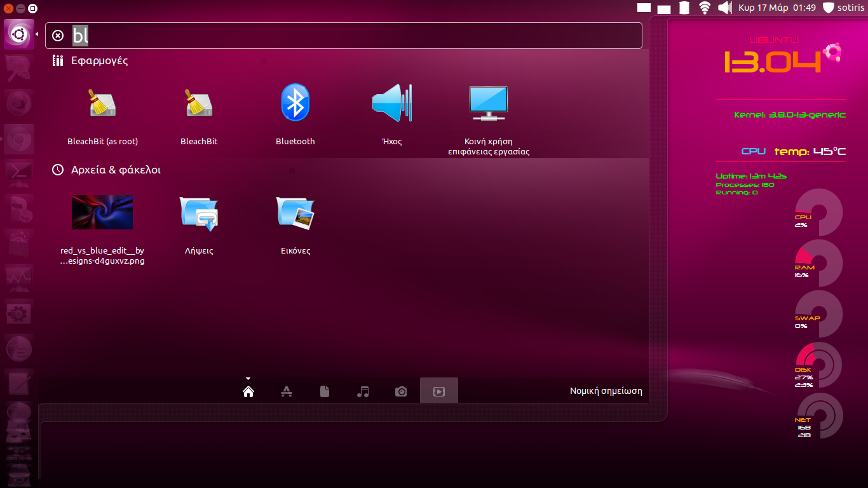
Task: Switch to the Music lens
Action: point(363,391)
